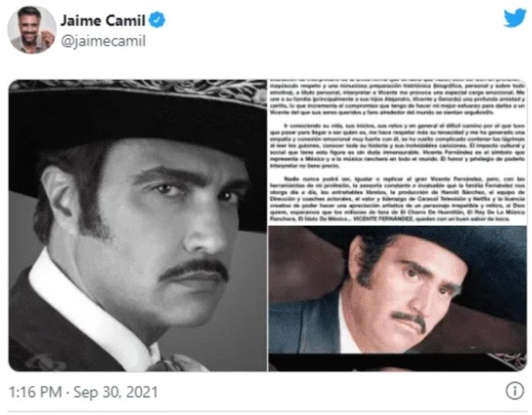Click the closing line "VICENTE FERNÁNDEZ" in letter
This screenshot has height=415, width=532.
pos(383,219)
